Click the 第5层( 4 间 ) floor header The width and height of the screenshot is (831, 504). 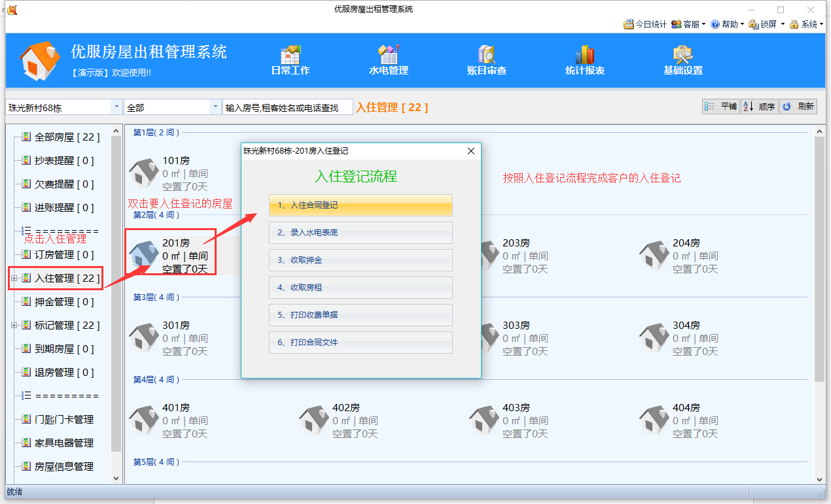point(156,462)
